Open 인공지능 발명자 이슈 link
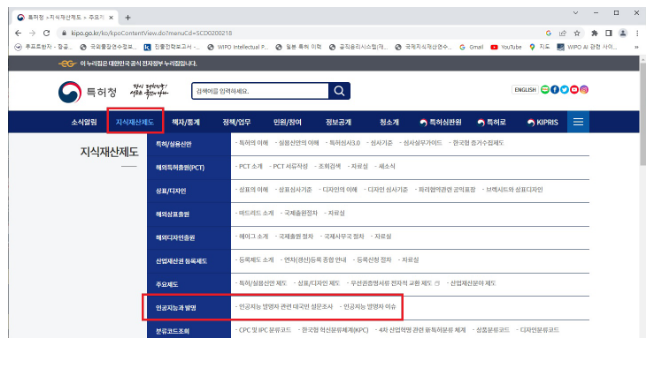Image resolution: width=654 pixels, height=374 pixels. tap(370, 306)
